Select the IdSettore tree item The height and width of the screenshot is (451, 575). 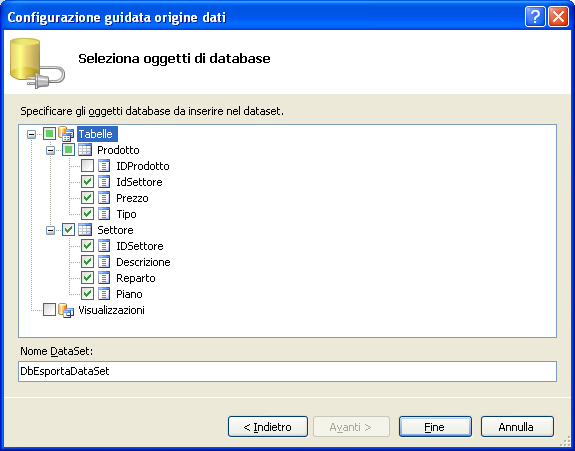[139, 182]
